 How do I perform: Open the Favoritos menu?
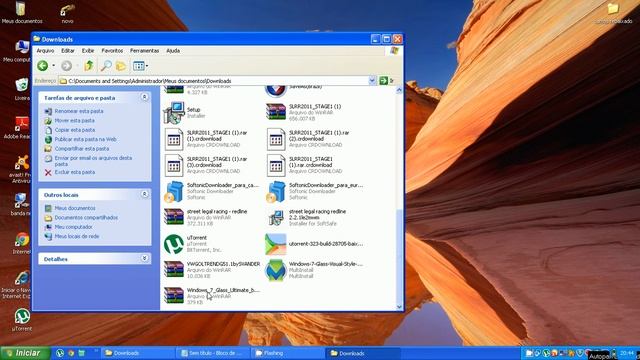(112, 51)
